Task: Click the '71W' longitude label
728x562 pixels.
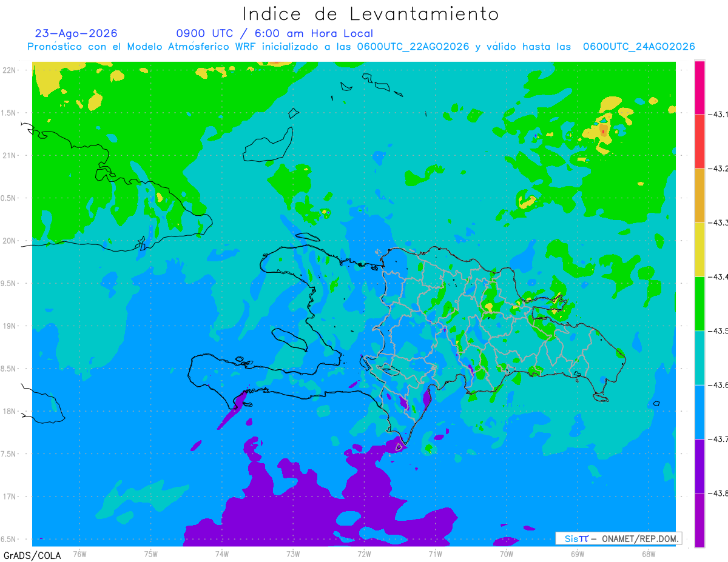Action: pos(435,554)
